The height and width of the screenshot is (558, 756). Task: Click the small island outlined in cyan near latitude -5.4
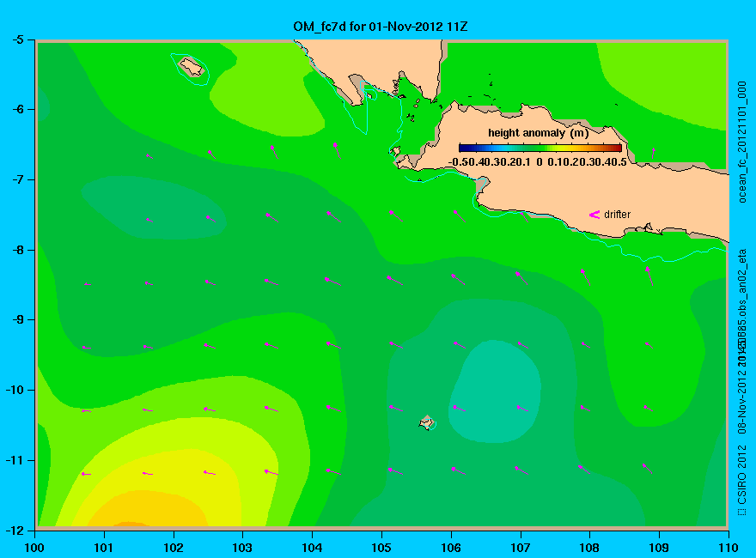(192, 66)
